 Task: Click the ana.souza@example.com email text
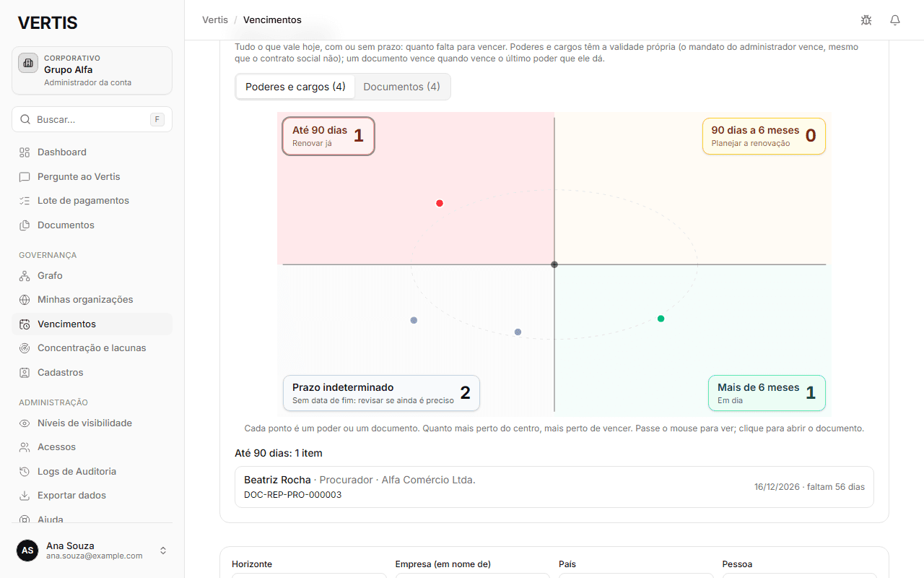click(95, 556)
